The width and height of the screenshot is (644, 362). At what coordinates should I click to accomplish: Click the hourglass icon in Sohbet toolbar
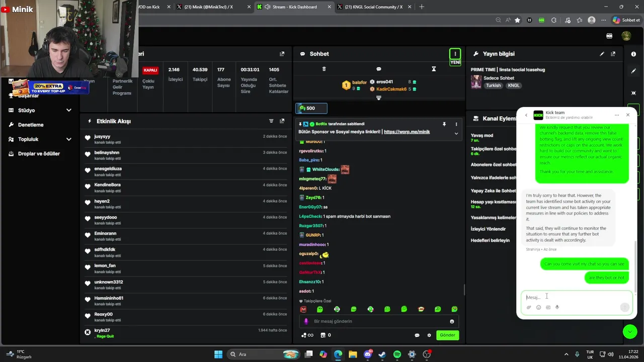pos(434,69)
